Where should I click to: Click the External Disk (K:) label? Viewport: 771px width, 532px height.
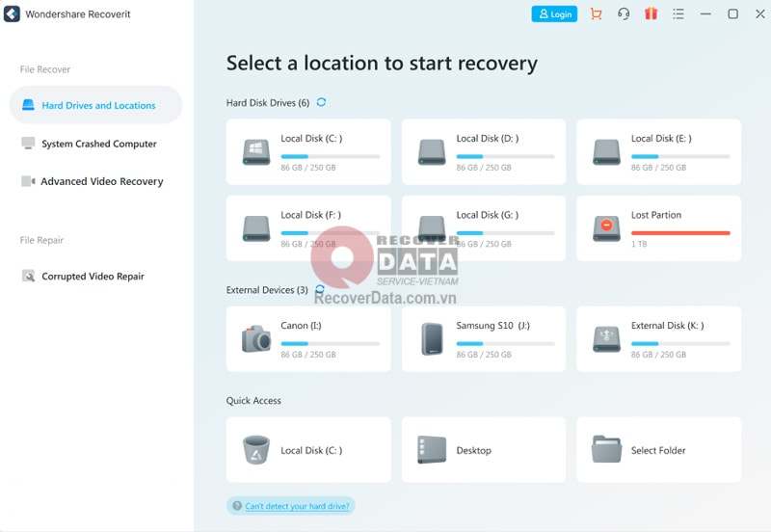pos(667,326)
